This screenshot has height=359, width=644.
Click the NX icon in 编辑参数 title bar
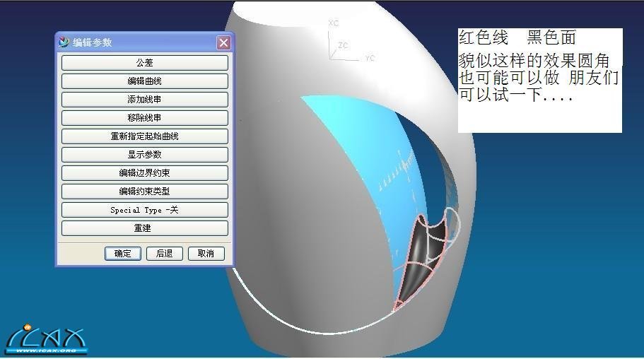pyautogui.click(x=64, y=42)
